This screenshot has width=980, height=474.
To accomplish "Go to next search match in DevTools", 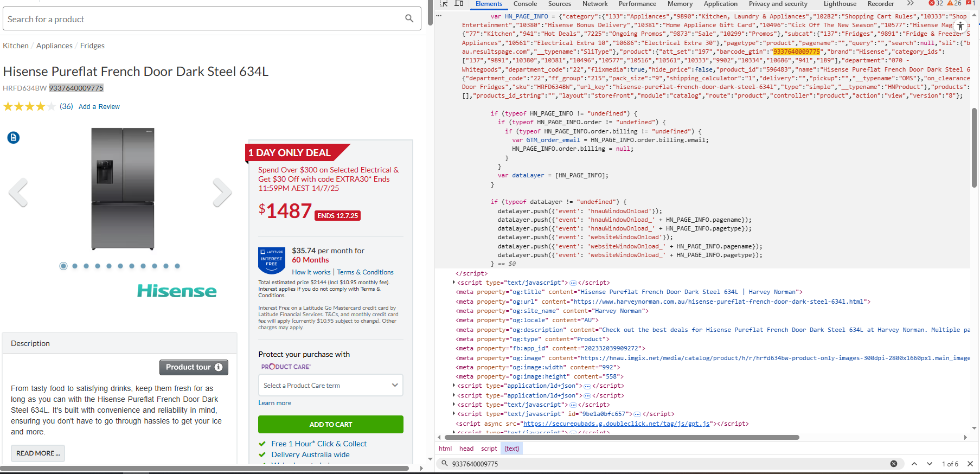I will pyautogui.click(x=930, y=464).
